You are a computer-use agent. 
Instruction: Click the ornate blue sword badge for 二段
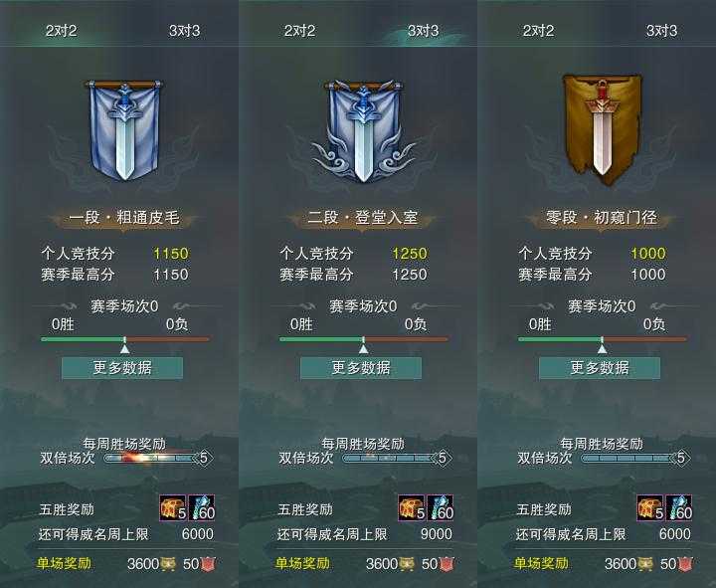(364, 131)
